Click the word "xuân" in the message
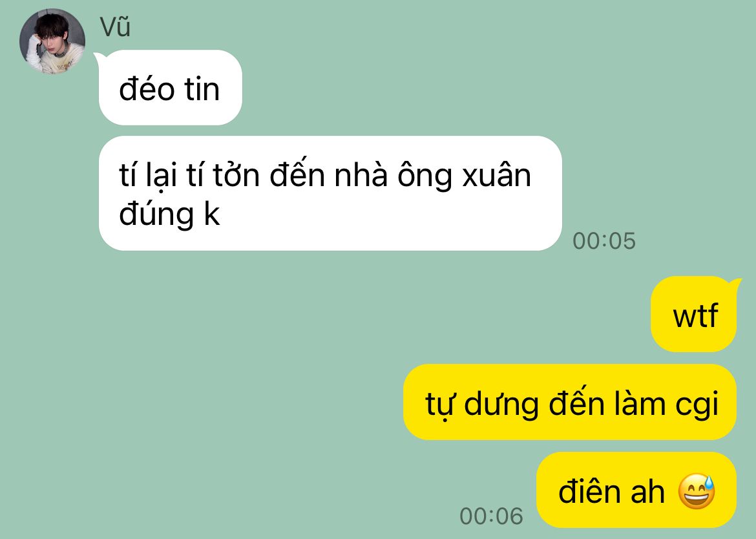This screenshot has width=756, height=539. pos(497,176)
